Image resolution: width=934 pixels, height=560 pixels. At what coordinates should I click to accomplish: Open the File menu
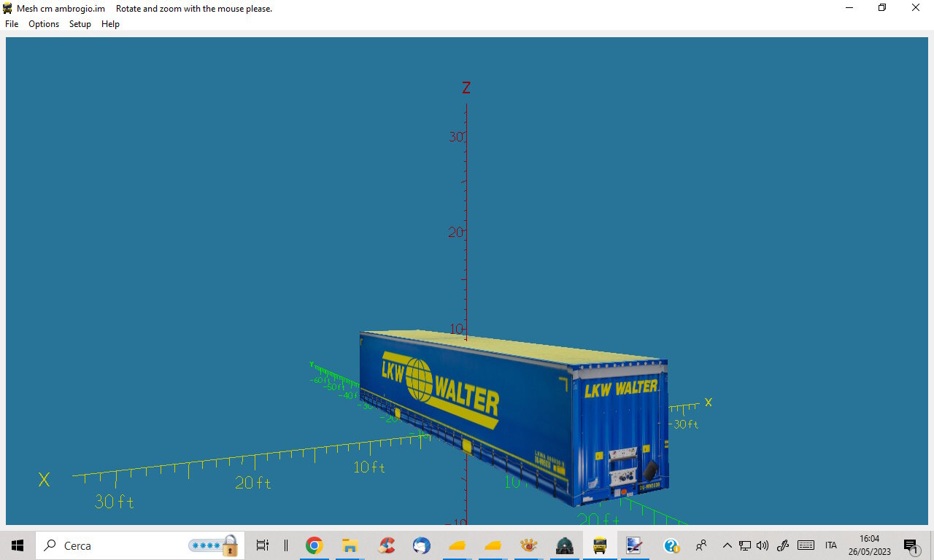pyautogui.click(x=12, y=24)
